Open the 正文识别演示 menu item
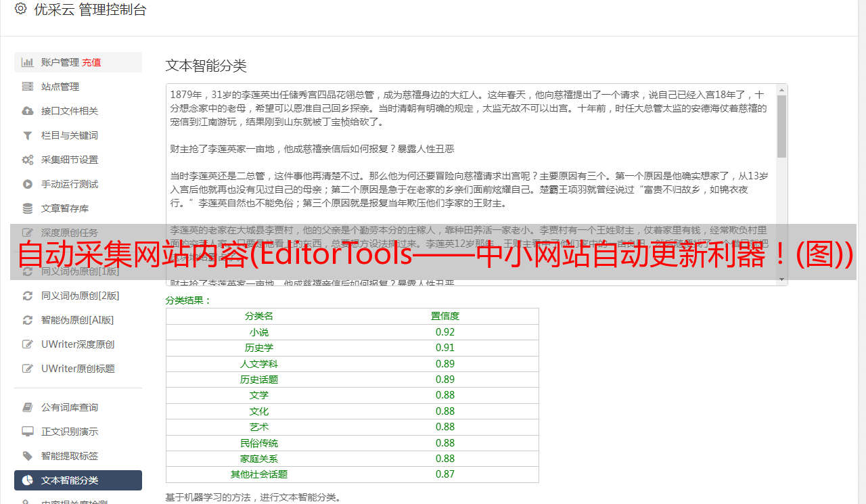Viewport: 866px width, 504px height. (x=78, y=432)
